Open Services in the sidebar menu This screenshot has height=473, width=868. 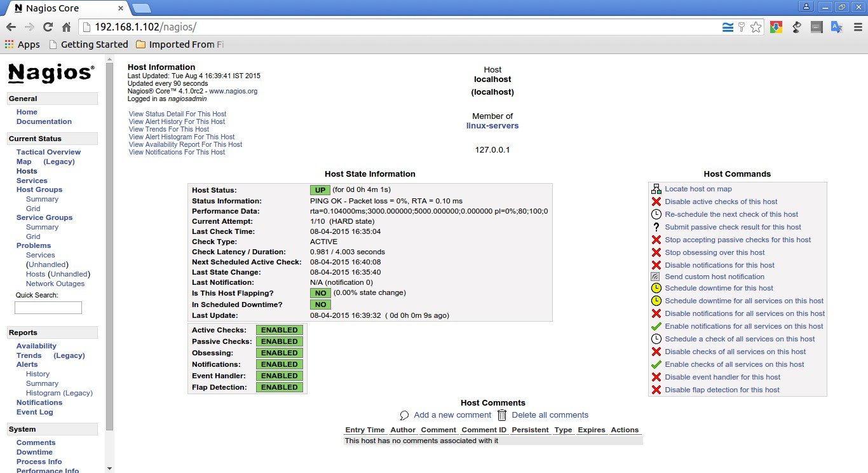click(x=32, y=181)
